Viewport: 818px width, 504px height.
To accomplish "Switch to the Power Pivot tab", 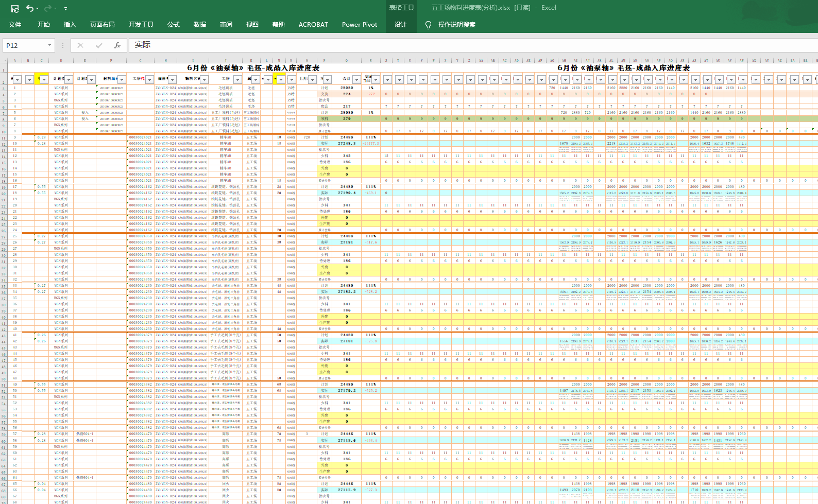I will point(359,25).
